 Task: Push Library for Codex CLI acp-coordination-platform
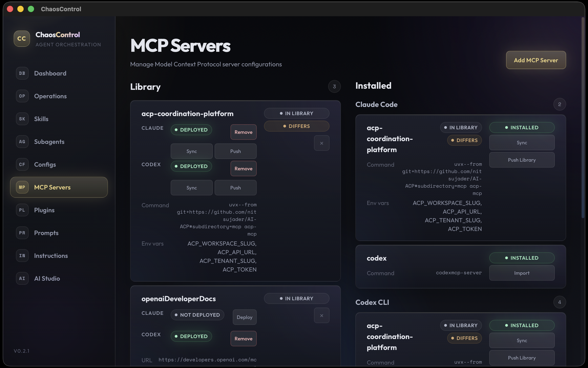tap(522, 358)
